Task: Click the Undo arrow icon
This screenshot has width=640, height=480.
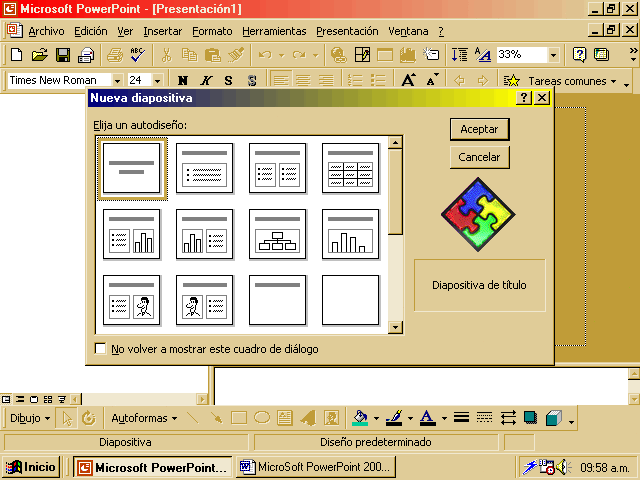Action: [x=265, y=54]
